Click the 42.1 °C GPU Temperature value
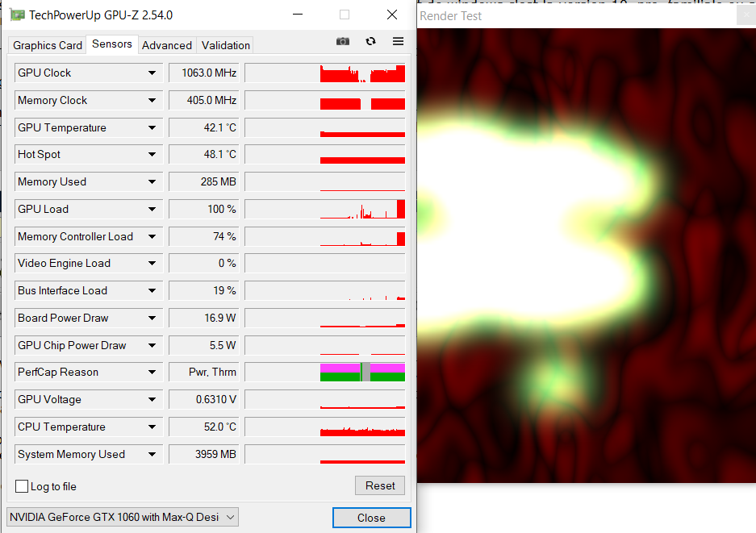Screen dimensions: 756x533 coord(204,127)
